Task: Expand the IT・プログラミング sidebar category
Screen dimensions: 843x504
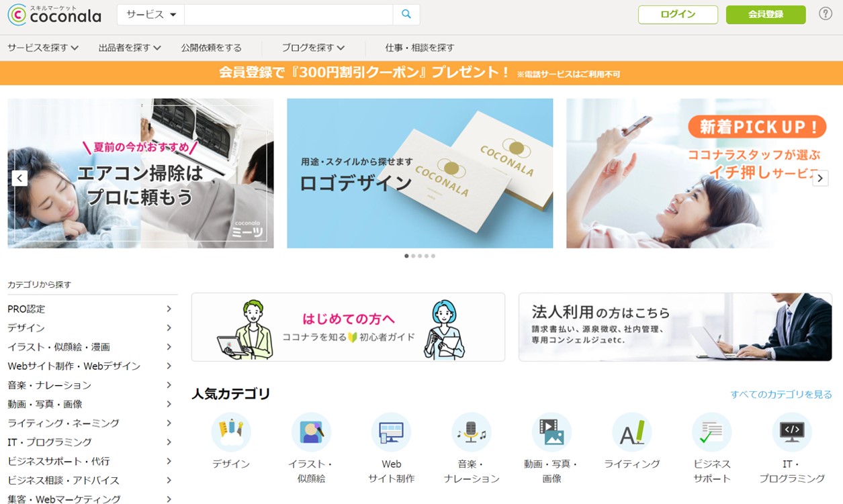Action: point(91,442)
